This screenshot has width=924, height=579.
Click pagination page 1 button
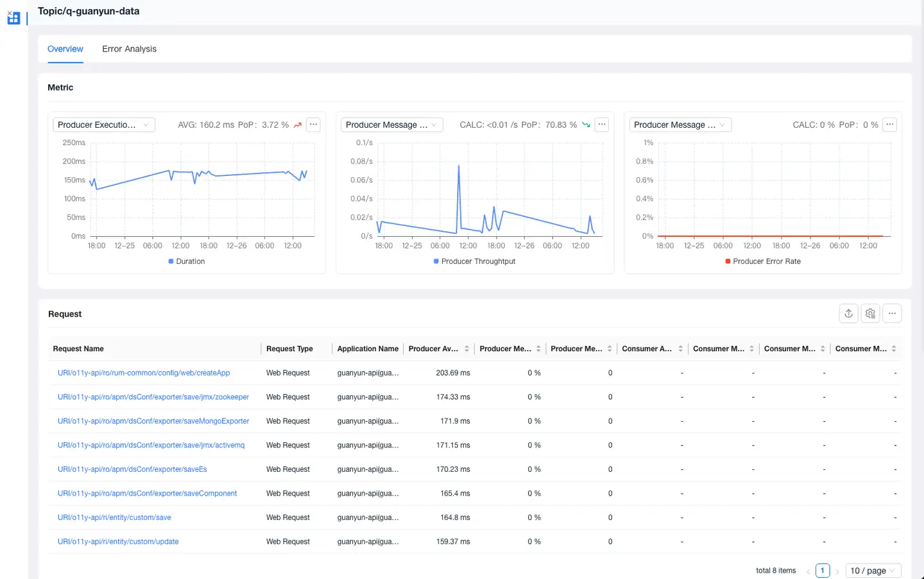pos(822,571)
